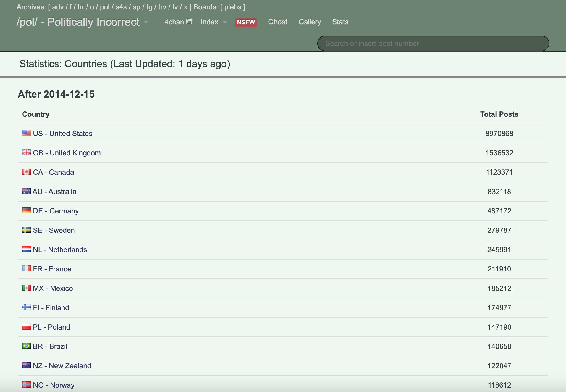566x392 pixels.
Task: Click the US - United States link
Action: [62, 134]
